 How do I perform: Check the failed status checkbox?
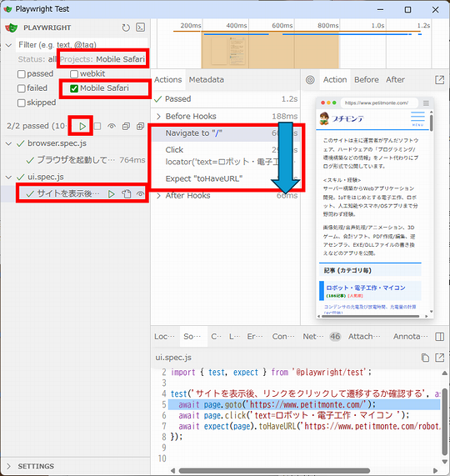click(21, 88)
